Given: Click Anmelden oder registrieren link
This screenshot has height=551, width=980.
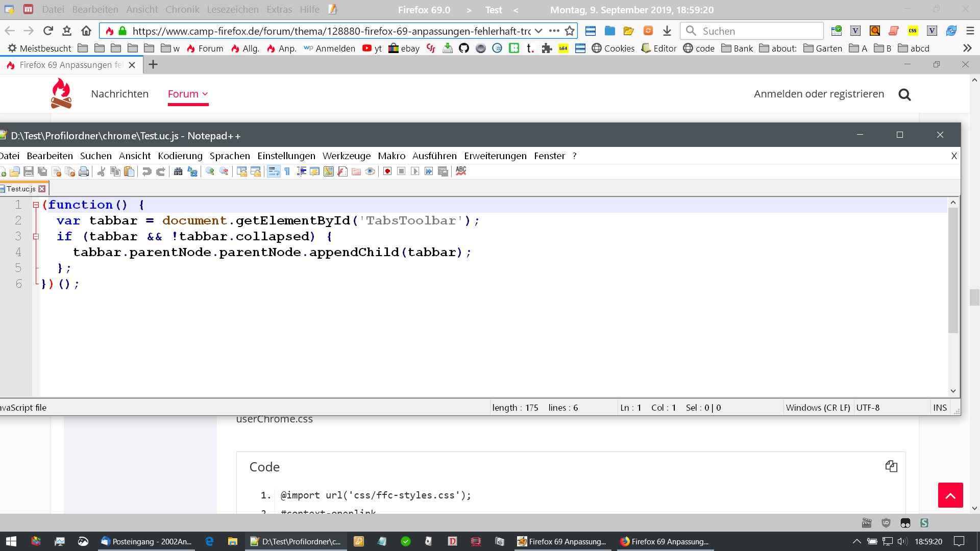Looking at the screenshot, I should [x=819, y=94].
